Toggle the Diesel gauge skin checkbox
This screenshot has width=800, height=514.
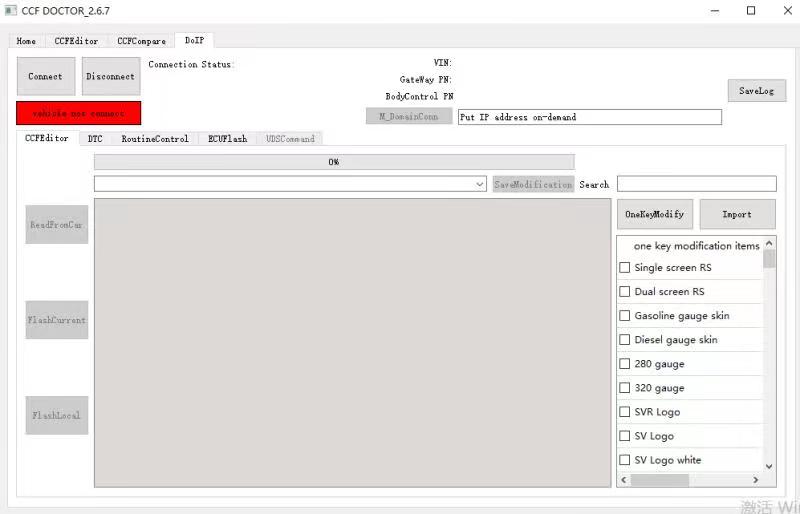pos(625,340)
